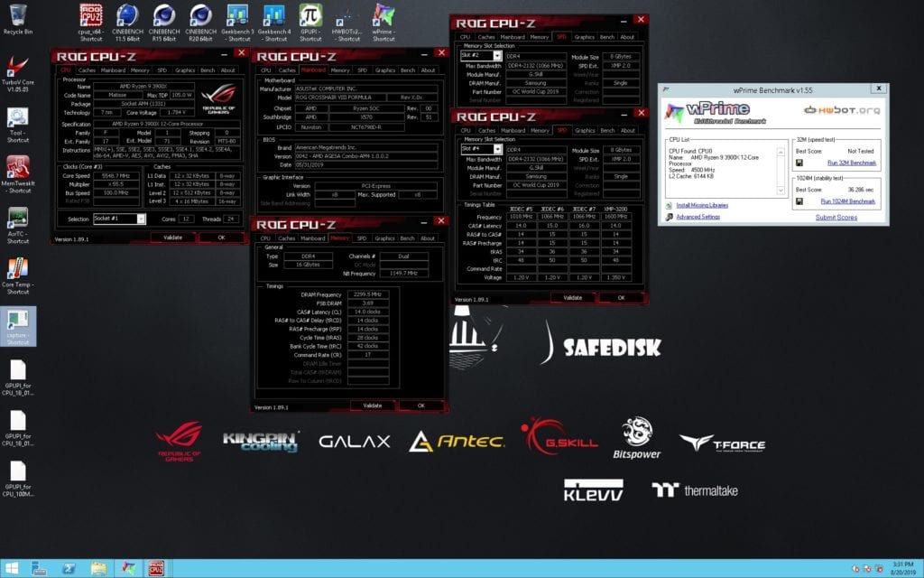Launch the cpuz_x64 shortcut on desktop
This screenshot has width=924, height=578.
91,23
